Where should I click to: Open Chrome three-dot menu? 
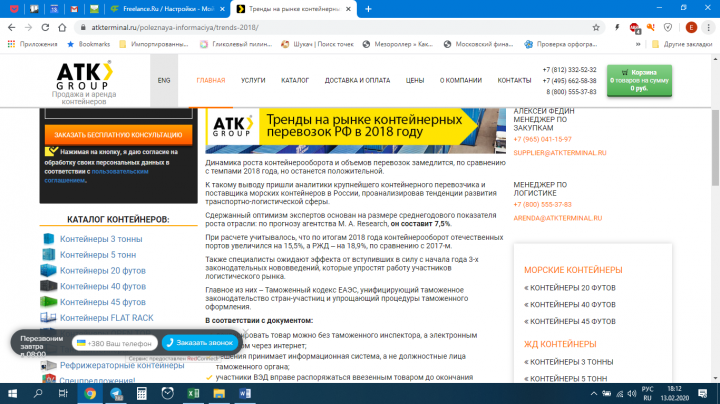tap(709, 28)
